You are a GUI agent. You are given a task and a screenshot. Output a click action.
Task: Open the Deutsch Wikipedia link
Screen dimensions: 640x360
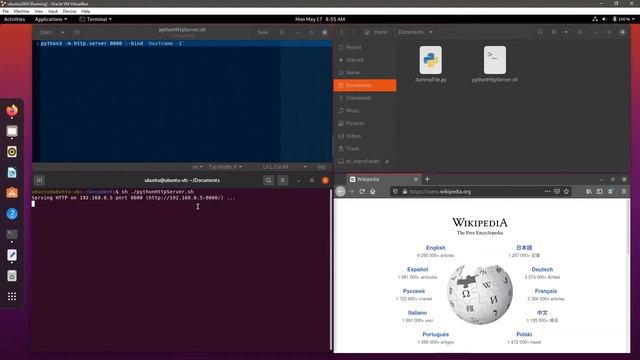click(x=542, y=269)
